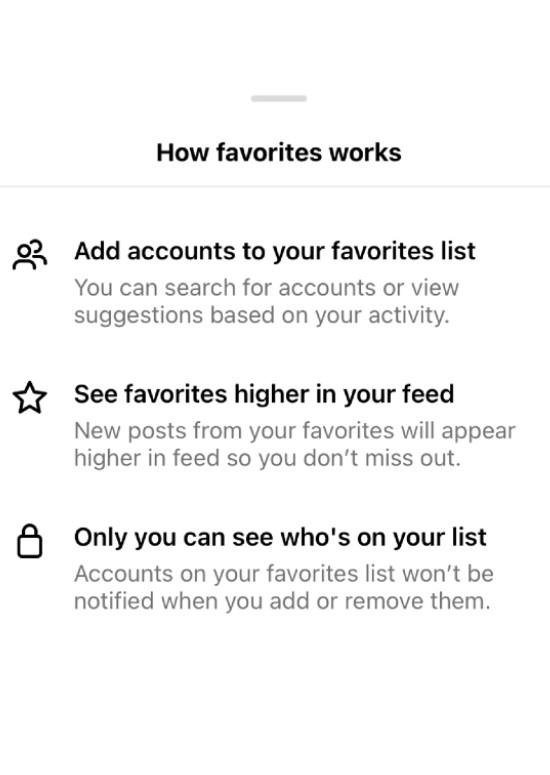Select text 'Accounts on your favorites list won't be'
The image size is (550, 775).
click(x=284, y=573)
